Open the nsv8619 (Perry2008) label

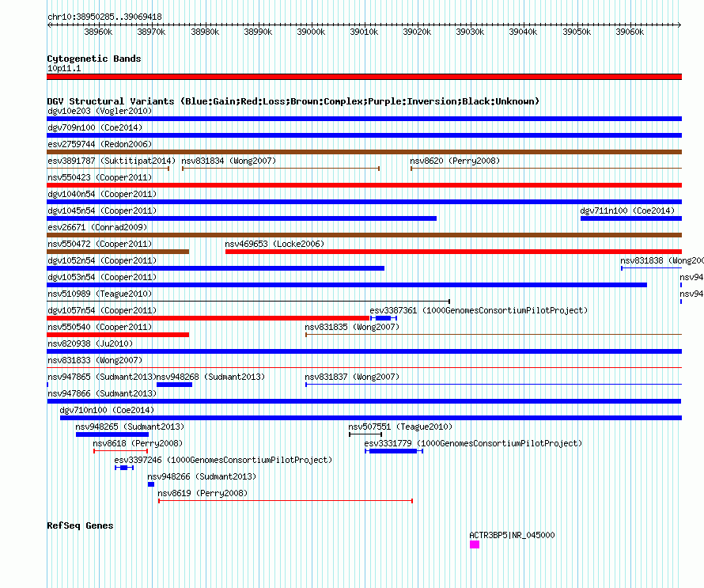[x=202, y=493]
